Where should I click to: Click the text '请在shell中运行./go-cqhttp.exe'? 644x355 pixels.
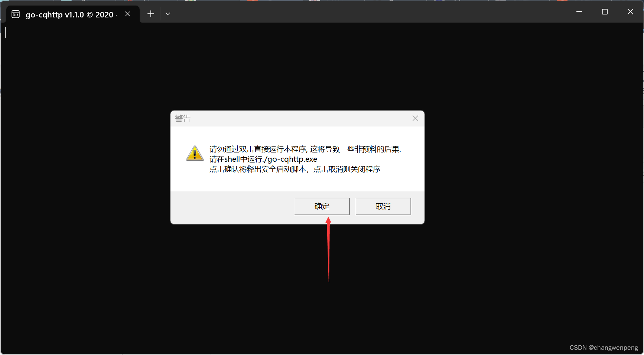tap(263, 159)
